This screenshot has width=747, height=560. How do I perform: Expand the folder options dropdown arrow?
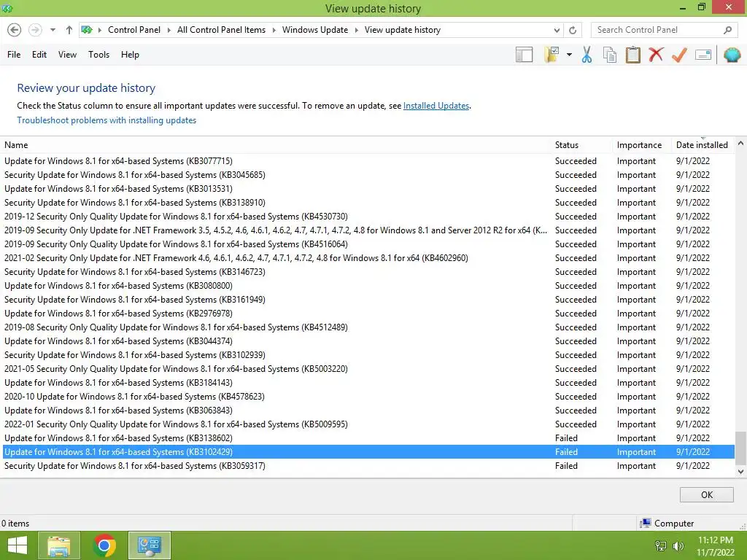click(569, 55)
